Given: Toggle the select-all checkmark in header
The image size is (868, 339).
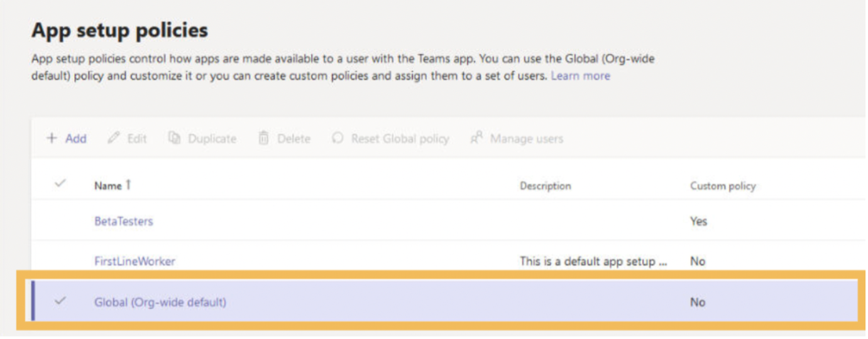Looking at the screenshot, I should pyautogui.click(x=60, y=184).
